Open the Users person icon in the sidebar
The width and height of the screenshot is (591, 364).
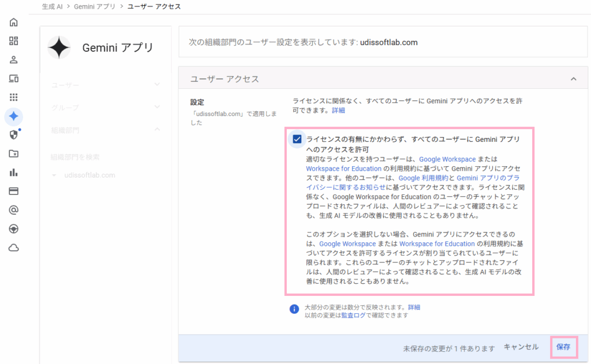(x=14, y=59)
